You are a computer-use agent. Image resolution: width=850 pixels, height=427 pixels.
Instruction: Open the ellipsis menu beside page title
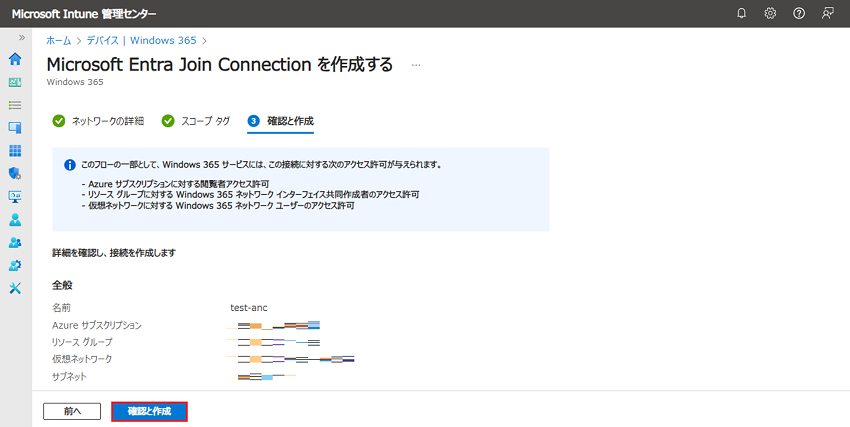coord(416,65)
